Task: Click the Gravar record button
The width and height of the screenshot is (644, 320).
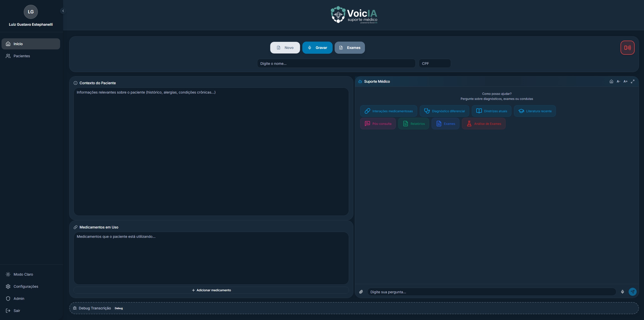Action: pyautogui.click(x=317, y=48)
